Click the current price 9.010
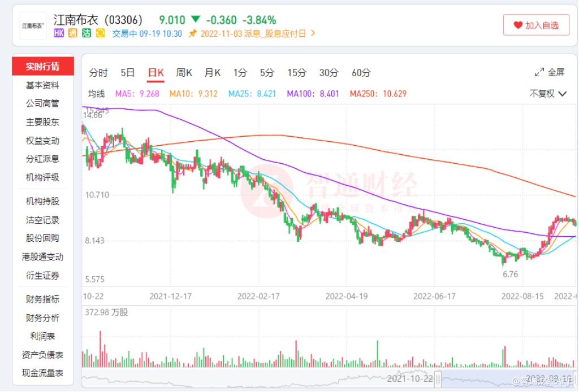This screenshot has width=579, height=392. click(172, 20)
